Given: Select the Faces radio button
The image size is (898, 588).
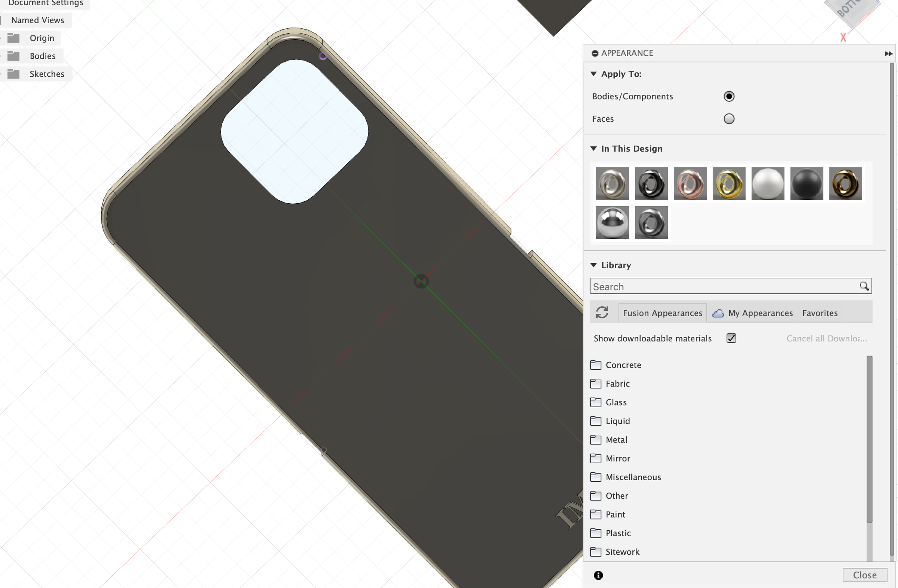Looking at the screenshot, I should tap(729, 119).
